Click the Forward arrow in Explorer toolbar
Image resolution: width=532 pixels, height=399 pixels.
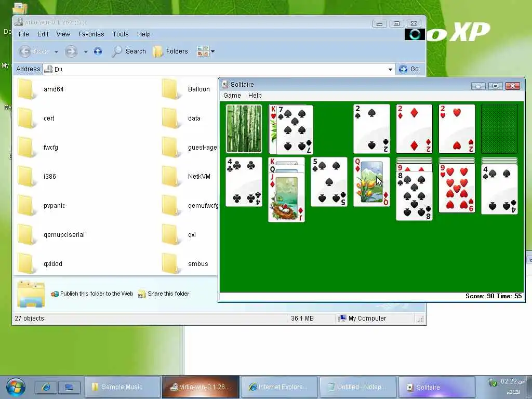[x=71, y=51]
